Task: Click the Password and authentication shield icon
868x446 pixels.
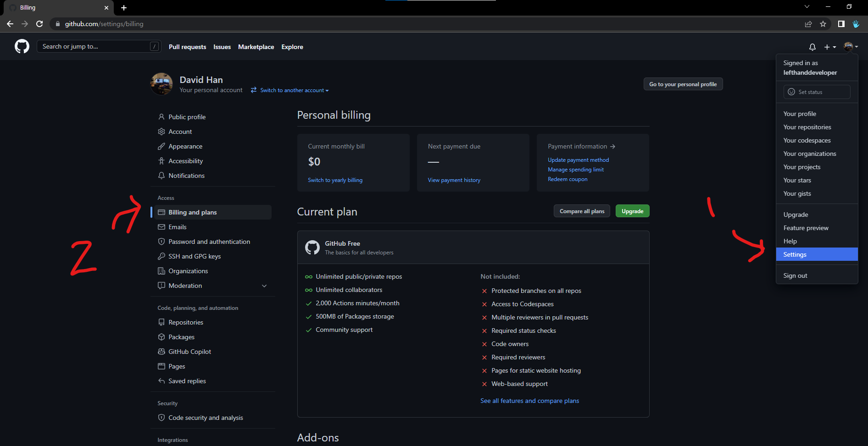Action: click(x=161, y=242)
